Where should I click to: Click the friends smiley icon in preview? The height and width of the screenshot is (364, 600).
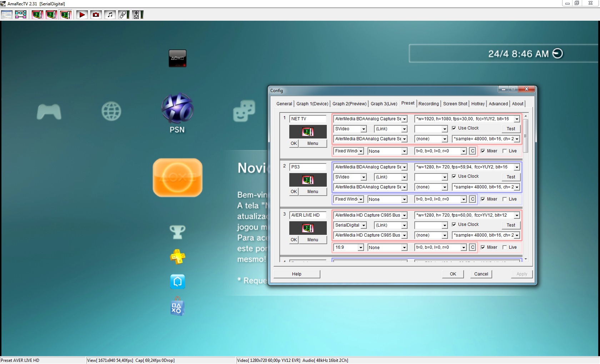tap(244, 111)
